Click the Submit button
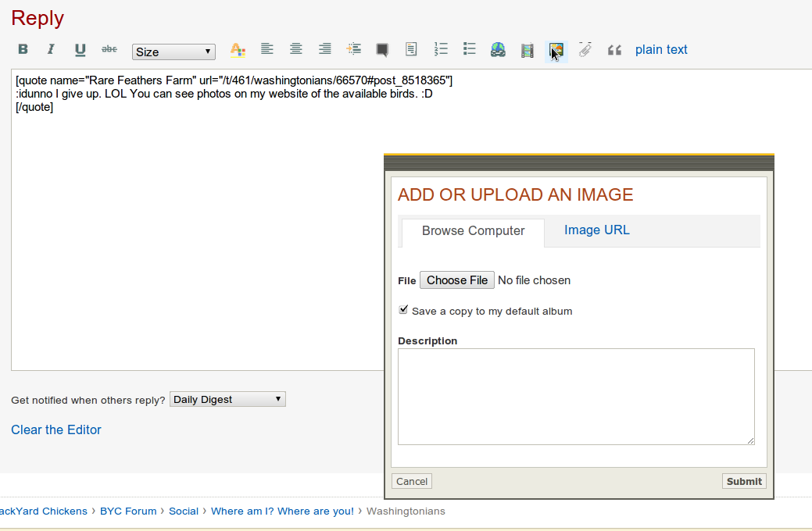Image resolution: width=812 pixels, height=531 pixels. click(x=743, y=481)
